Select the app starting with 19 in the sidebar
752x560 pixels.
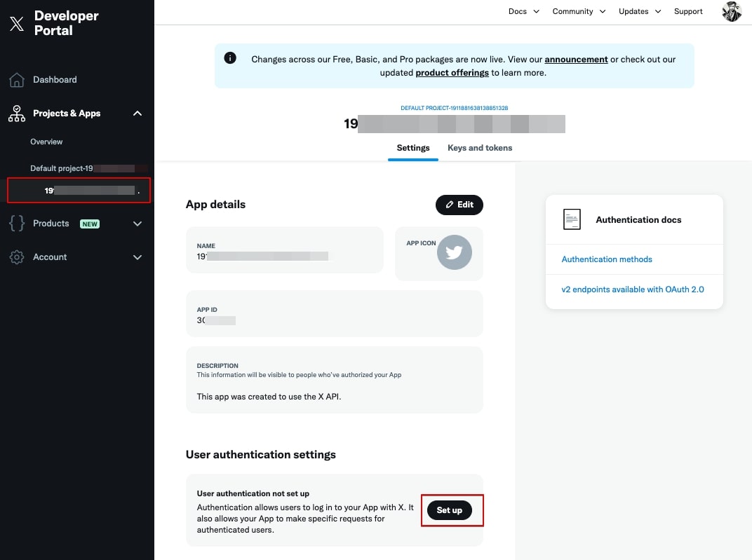tap(79, 191)
